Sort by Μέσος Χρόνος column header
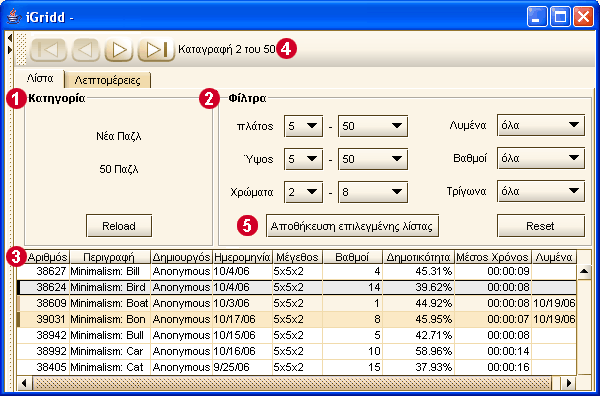The height and width of the screenshot is (396, 600). 492,257
